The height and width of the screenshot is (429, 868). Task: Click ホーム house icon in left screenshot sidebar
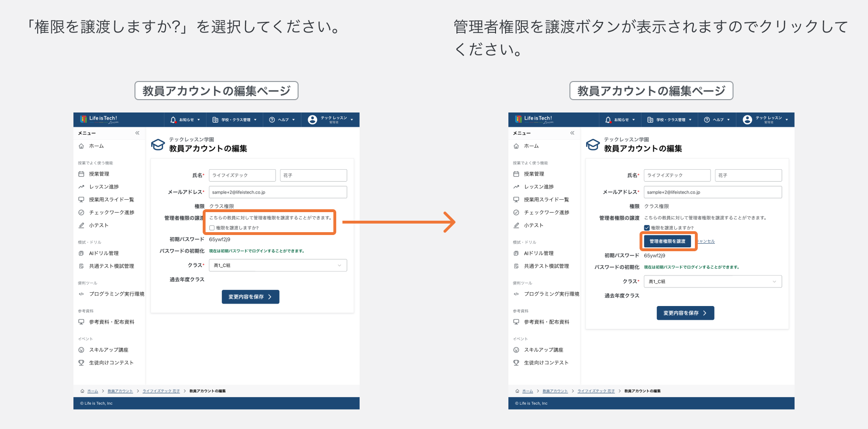click(x=81, y=146)
